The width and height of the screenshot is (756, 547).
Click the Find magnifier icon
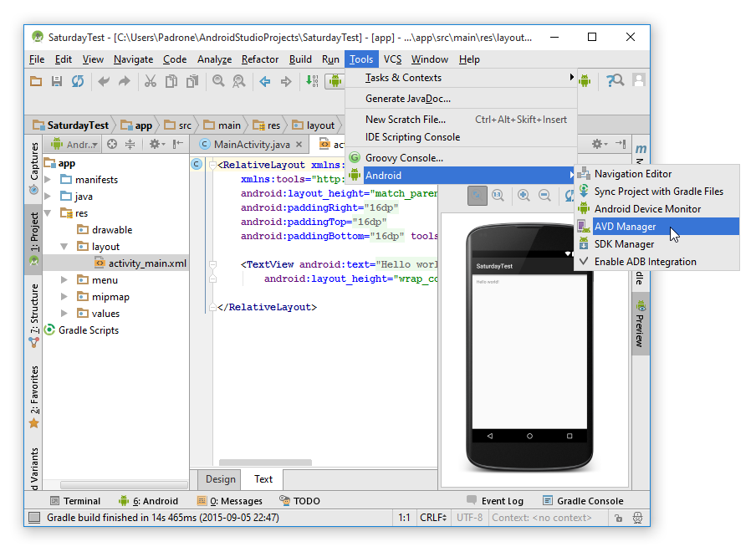point(218,81)
